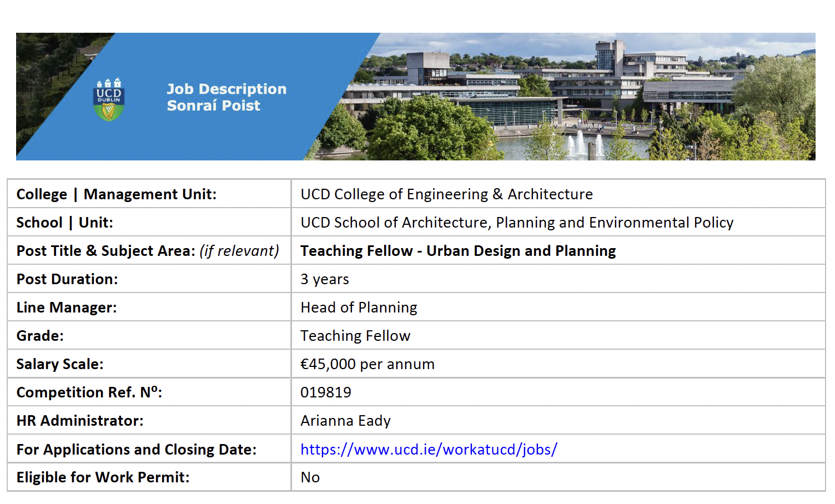Select the reference number '019819'
The height and width of the screenshot is (504, 835).
coord(326,392)
